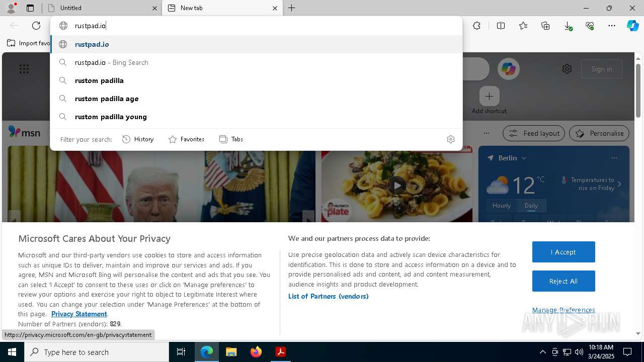The width and height of the screenshot is (644, 362).
Task: Select the rustom padilla age suggestion
Action: point(256,99)
